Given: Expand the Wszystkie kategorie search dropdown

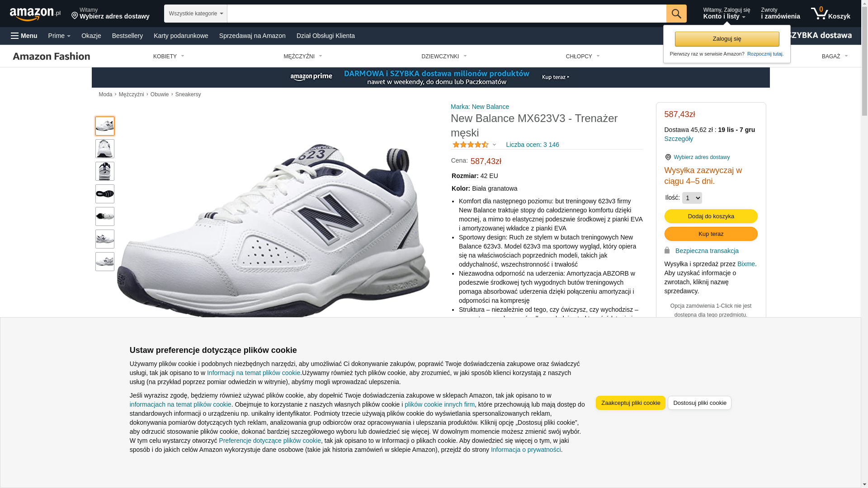Looking at the screenshot, I should click(196, 14).
